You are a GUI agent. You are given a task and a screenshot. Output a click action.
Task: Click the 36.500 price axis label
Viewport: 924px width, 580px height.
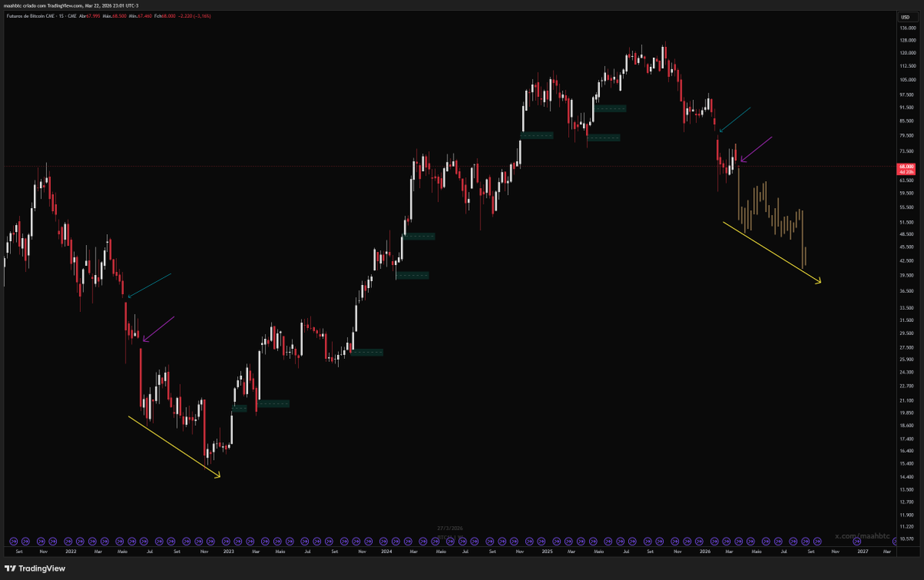point(906,291)
